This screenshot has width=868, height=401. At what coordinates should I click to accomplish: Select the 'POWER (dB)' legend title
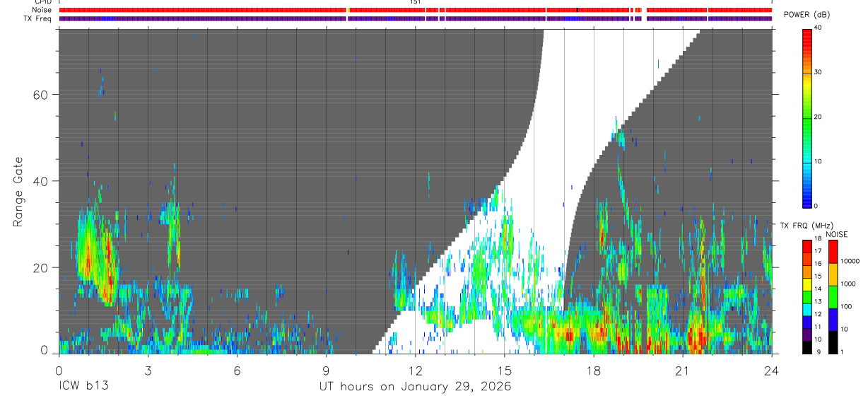coord(807,15)
